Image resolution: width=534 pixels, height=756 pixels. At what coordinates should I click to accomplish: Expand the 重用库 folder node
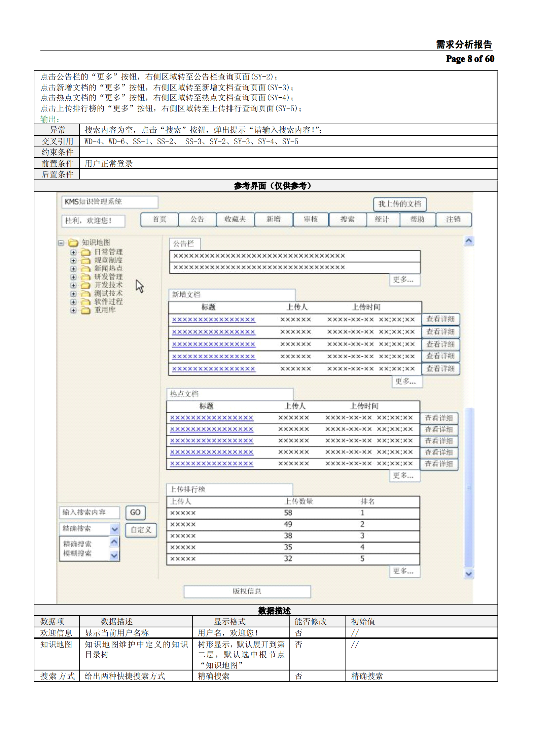click(73, 310)
